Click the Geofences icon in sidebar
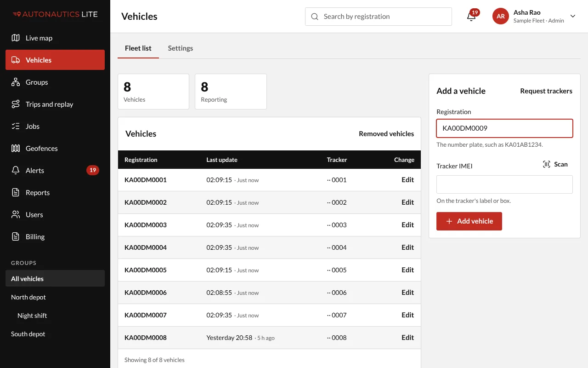Viewport: 588px width, 368px height. click(x=16, y=148)
